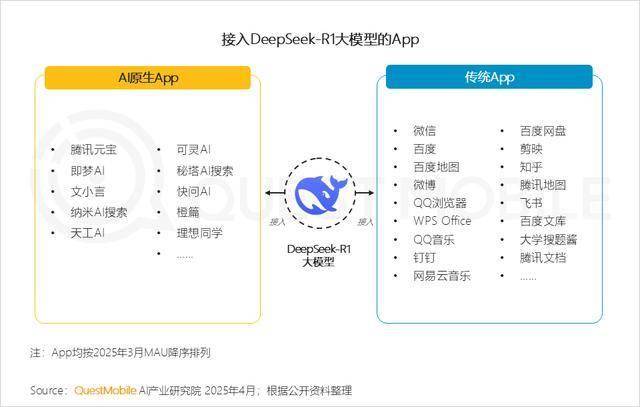Click the 网易云音乐 list item
The height and width of the screenshot is (407, 640).
pos(442,276)
